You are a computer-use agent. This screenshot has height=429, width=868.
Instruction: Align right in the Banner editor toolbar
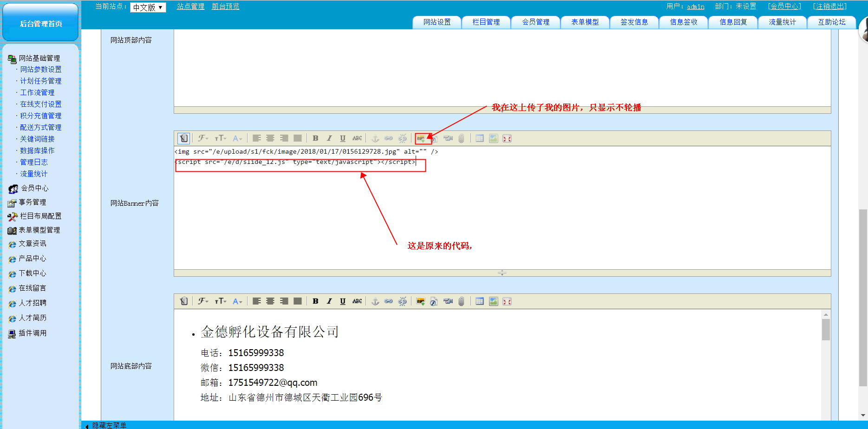pyautogui.click(x=284, y=138)
